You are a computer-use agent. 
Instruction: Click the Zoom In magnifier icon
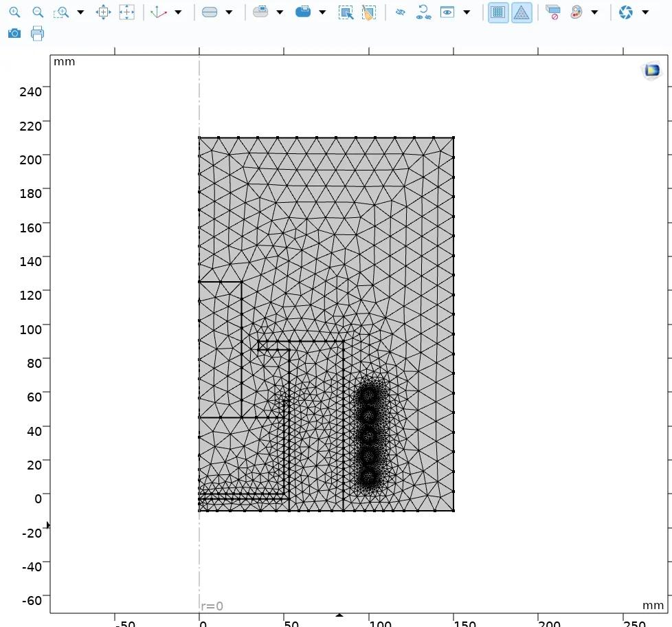[14, 12]
